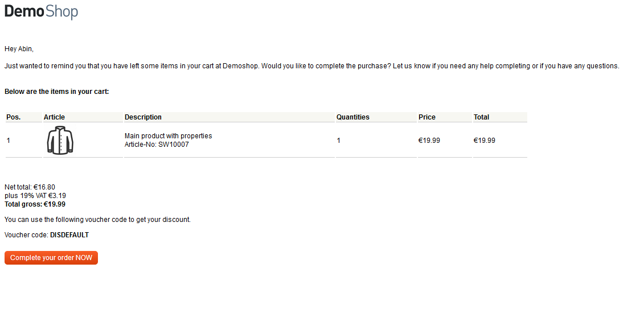Click the €19.99 value in Total column
644x309 pixels.
click(484, 141)
